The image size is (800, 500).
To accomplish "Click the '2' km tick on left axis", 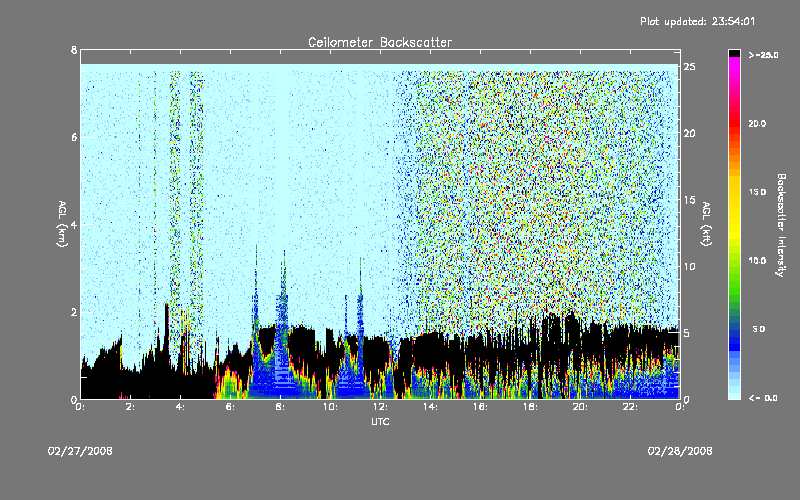I will click(74, 312).
